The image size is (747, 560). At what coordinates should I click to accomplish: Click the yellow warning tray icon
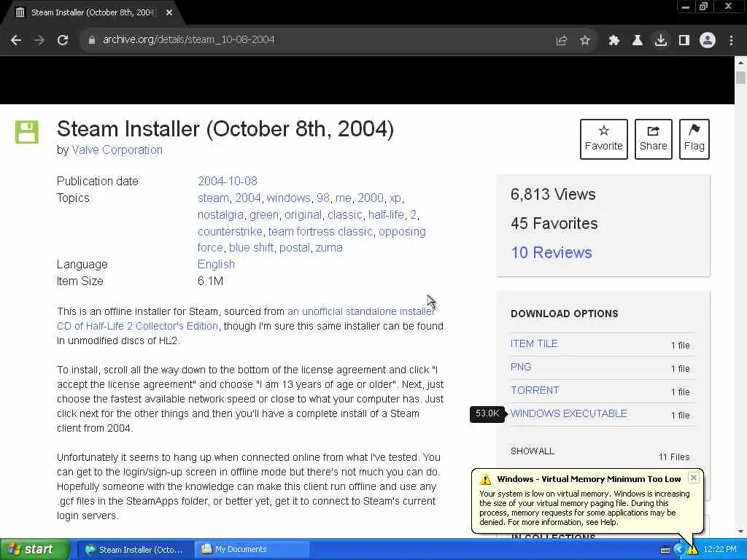(693, 551)
